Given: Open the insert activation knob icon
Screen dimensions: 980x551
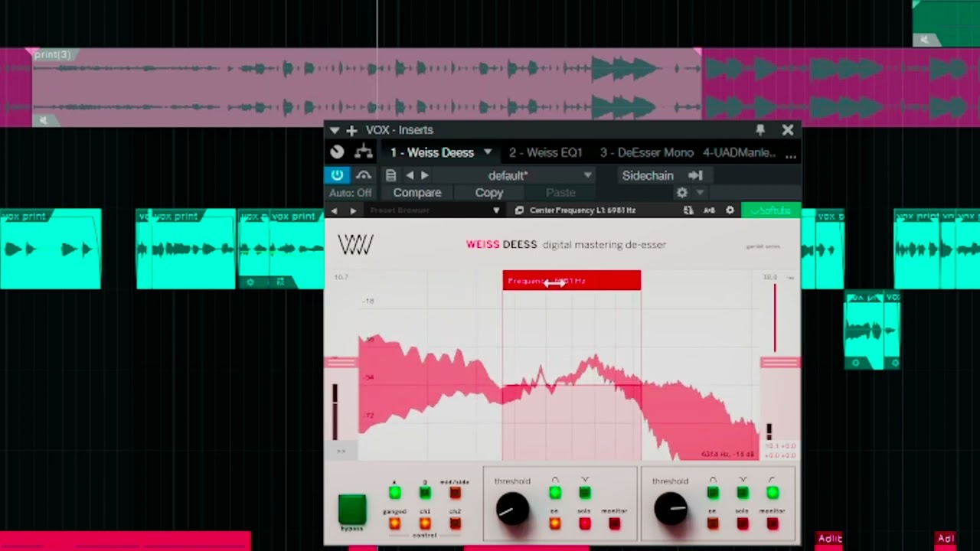Looking at the screenshot, I should tap(337, 152).
